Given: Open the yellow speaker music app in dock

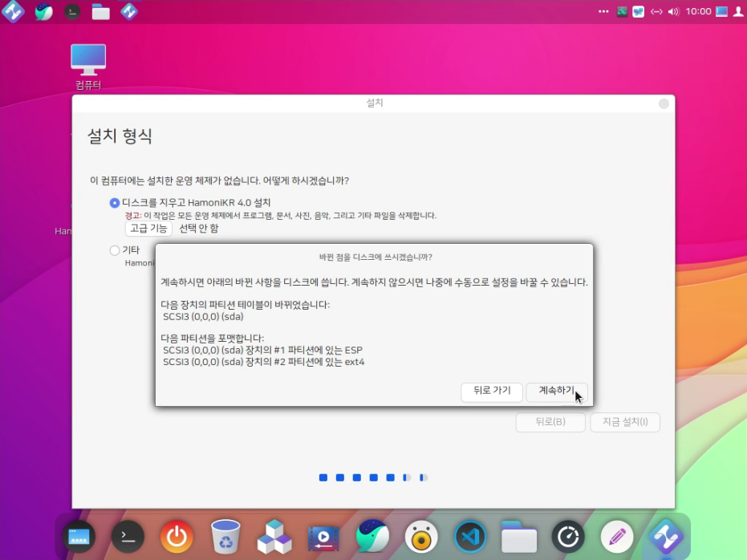Looking at the screenshot, I should coord(421,536).
